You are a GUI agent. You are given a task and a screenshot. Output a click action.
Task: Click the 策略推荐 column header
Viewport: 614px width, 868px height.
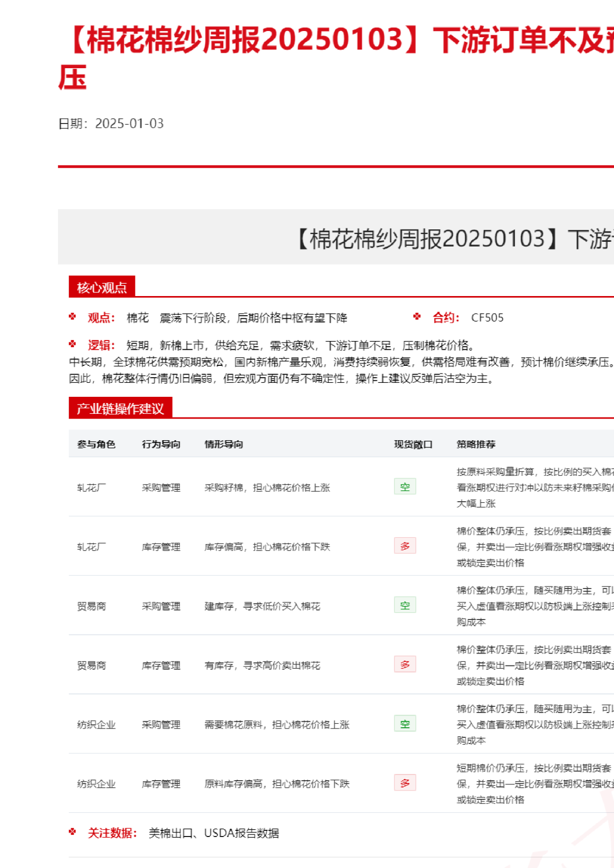(475, 444)
